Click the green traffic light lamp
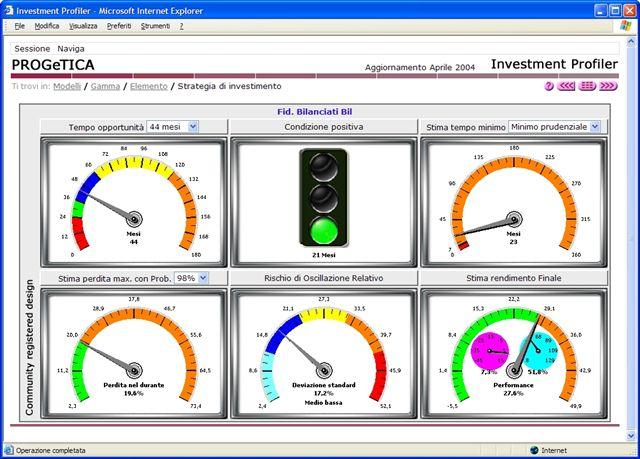The image size is (640, 459). [x=324, y=230]
